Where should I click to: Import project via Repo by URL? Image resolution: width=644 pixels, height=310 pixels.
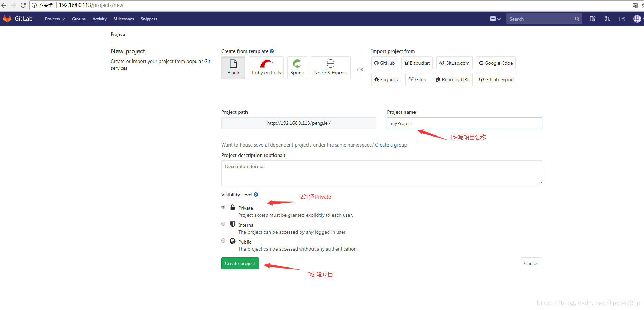click(x=452, y=79)
